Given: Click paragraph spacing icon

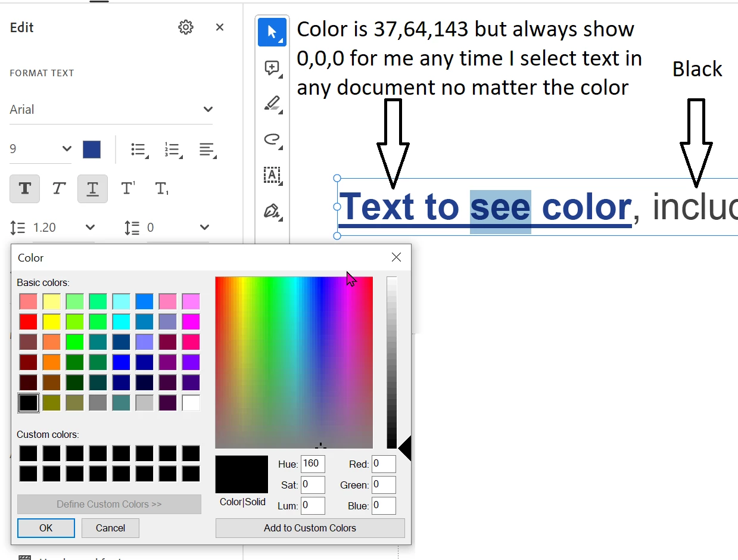Looking at the screenshot, I should click(x=132, y=228).
